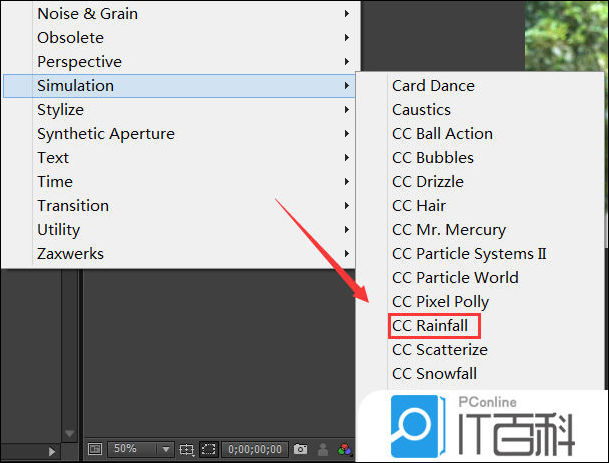Viewport: 609px width, 463px height.
Task: Click the composition preview image top right
Action: [567, 36]
